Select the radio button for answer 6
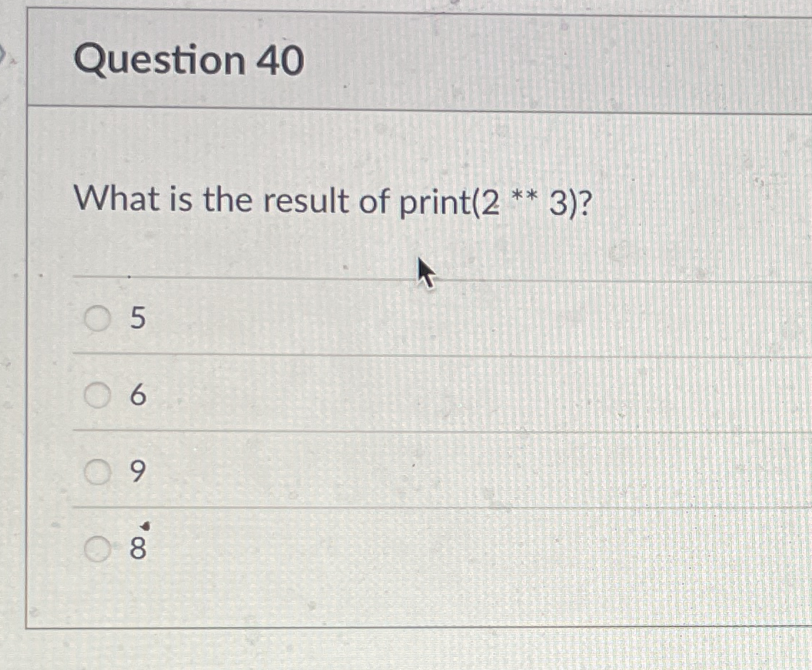The image size is (812, 670). coord(96,395)
